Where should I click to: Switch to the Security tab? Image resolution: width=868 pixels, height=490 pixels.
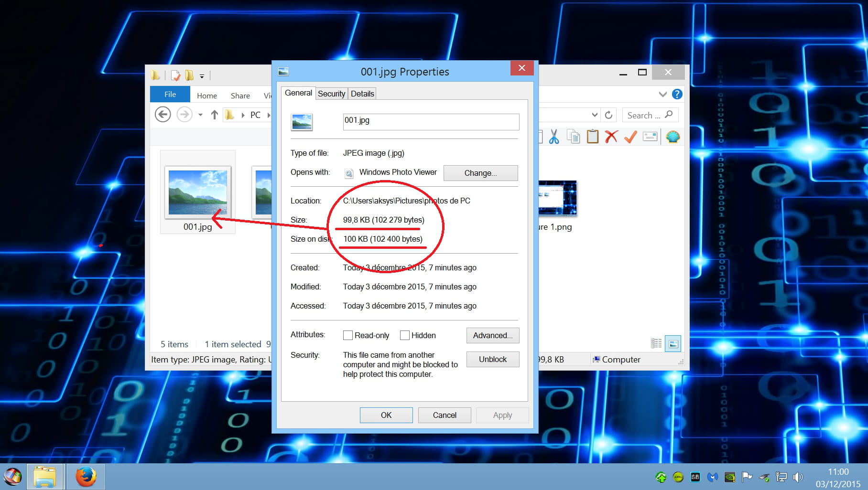click(x=331, y=94)
